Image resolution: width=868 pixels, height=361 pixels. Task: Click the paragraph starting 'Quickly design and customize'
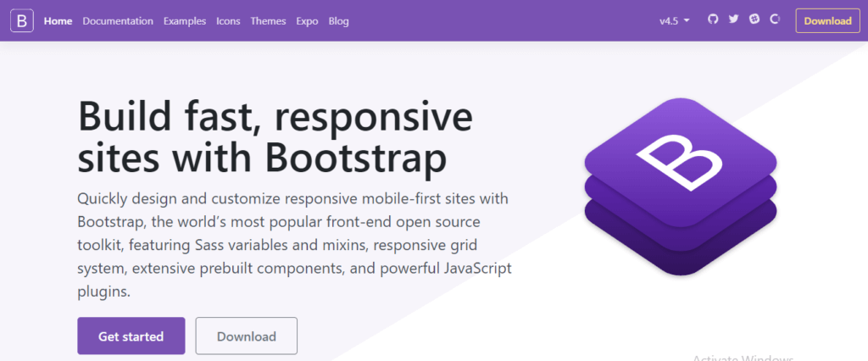(x=294, y=245)
